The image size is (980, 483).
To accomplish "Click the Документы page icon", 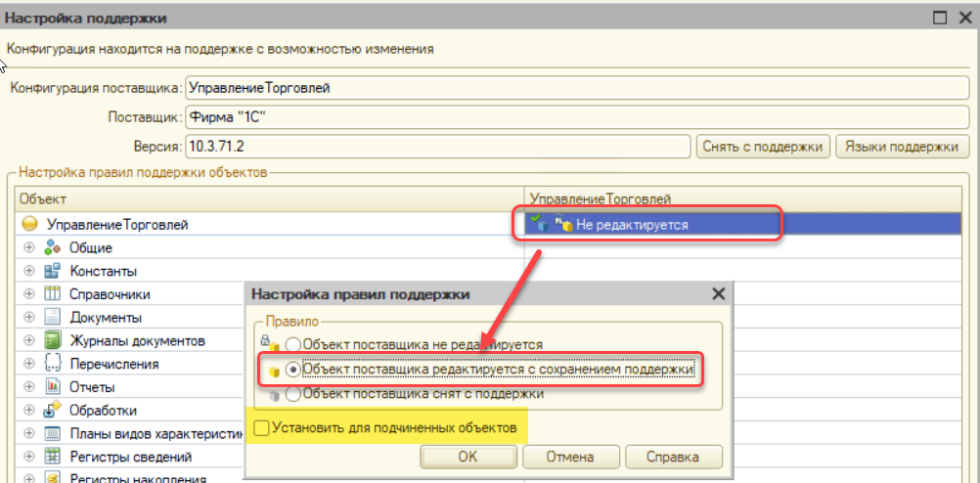I will (52, 317).
